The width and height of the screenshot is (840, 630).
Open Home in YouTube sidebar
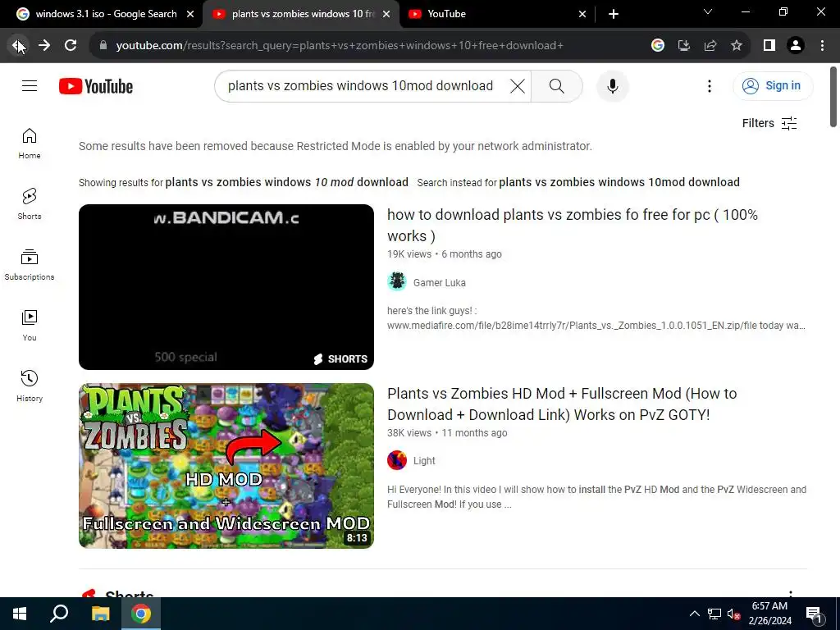[x=30, y=144]
